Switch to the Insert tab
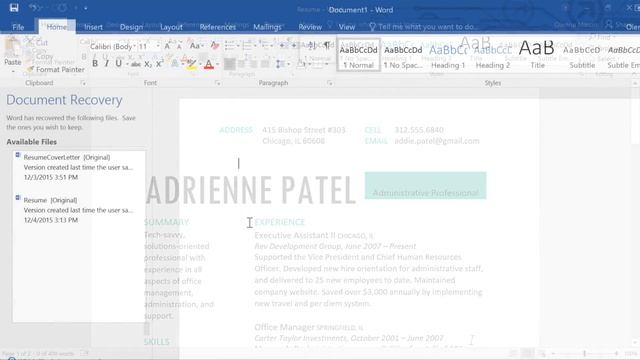The height and width of the screenshot is (360, 640). pyautogui.click(x=93, y=27)
